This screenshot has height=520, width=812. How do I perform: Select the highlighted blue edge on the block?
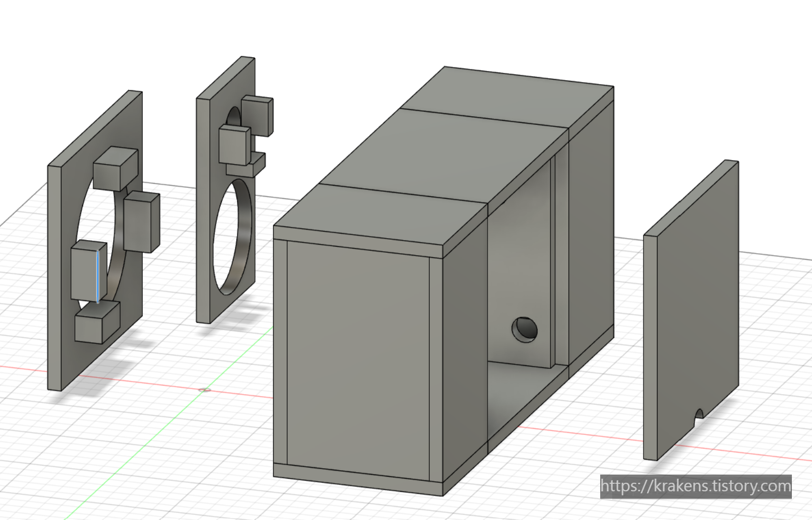98,276
